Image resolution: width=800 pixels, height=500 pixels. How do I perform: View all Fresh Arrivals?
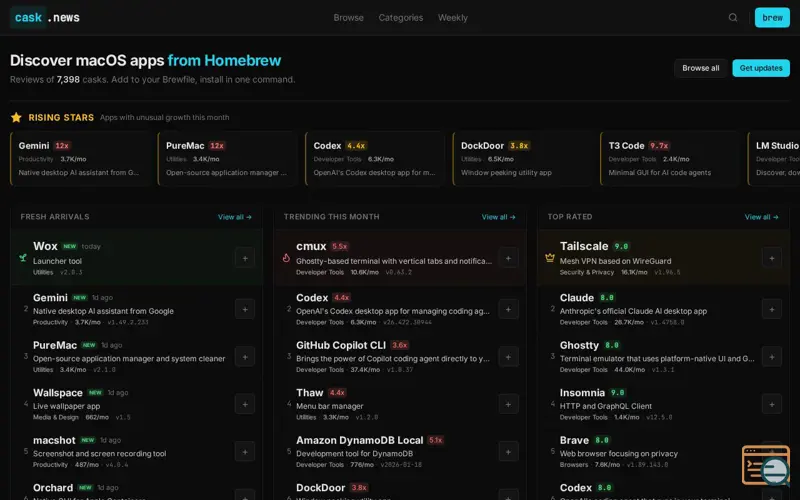tap(235, 217)
